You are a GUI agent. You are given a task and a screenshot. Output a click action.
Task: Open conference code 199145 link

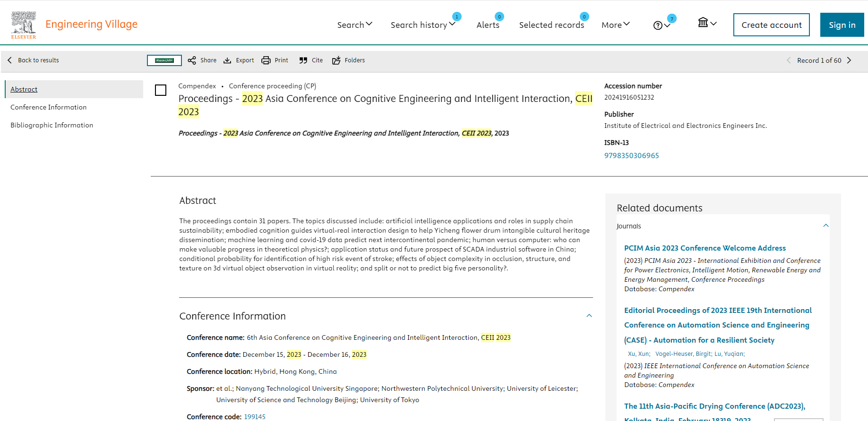255,417
